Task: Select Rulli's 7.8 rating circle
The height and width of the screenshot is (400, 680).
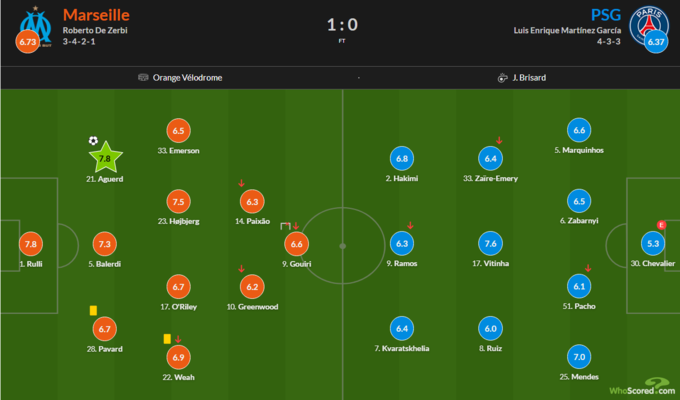Action: pyautogui.click(x=29, y=244)
